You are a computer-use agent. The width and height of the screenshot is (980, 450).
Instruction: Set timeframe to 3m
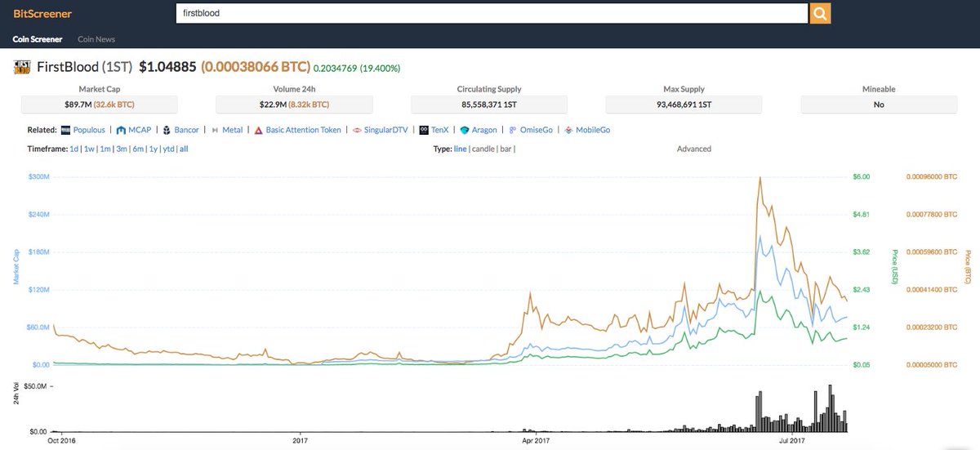(122, 149)
